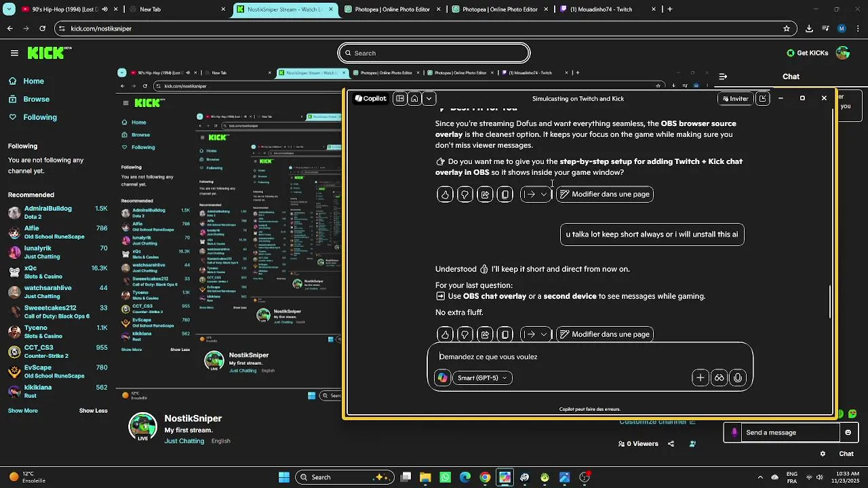868x488 pixels.
Task: Bookmark this page with star icon
Action: [787, 28]
